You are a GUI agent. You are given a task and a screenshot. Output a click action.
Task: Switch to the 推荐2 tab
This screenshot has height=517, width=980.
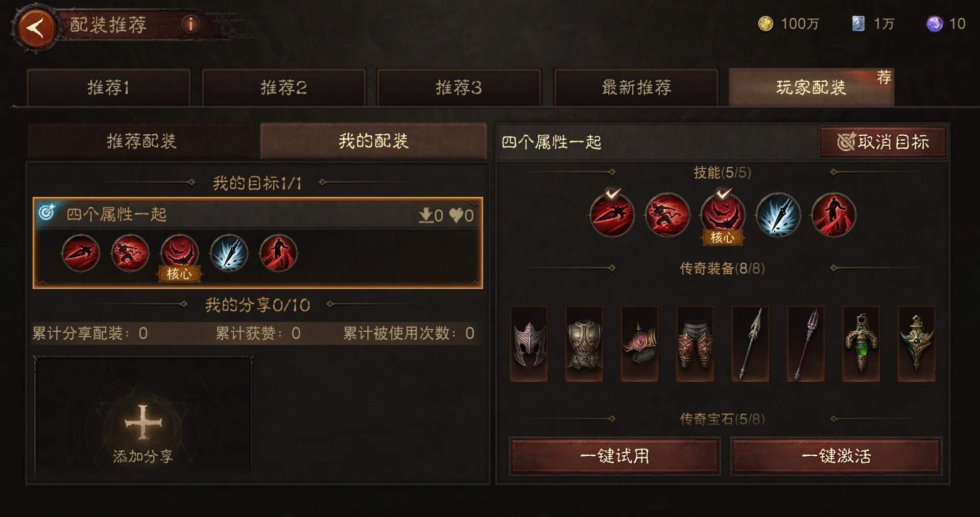point(284,88)
